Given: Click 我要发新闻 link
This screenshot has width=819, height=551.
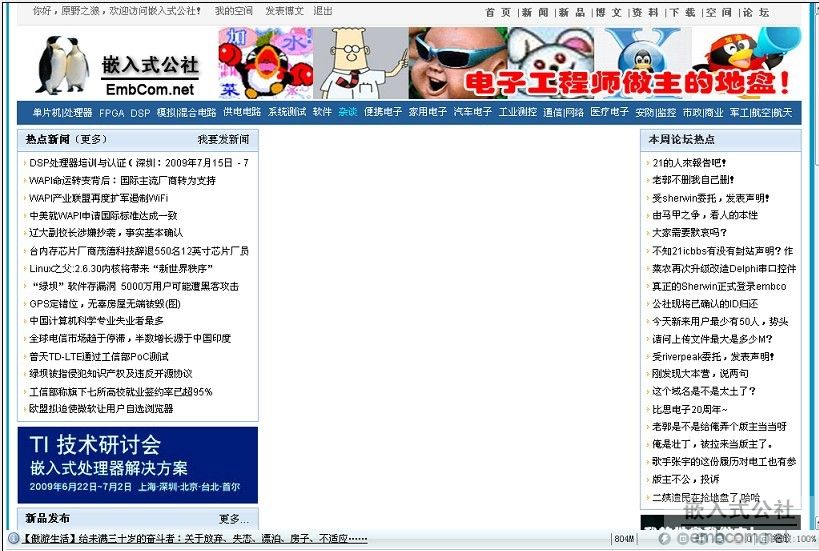Looking at the screenshot, I should pyautogui.click(x=223, y=139).
